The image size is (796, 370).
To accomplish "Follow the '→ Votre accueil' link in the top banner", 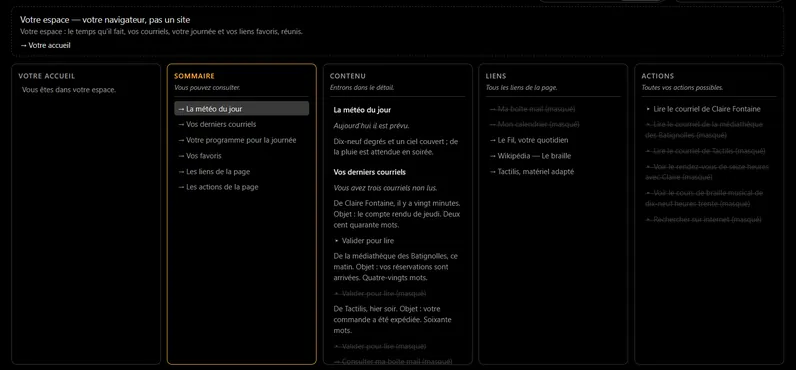I will click(45, 45).
